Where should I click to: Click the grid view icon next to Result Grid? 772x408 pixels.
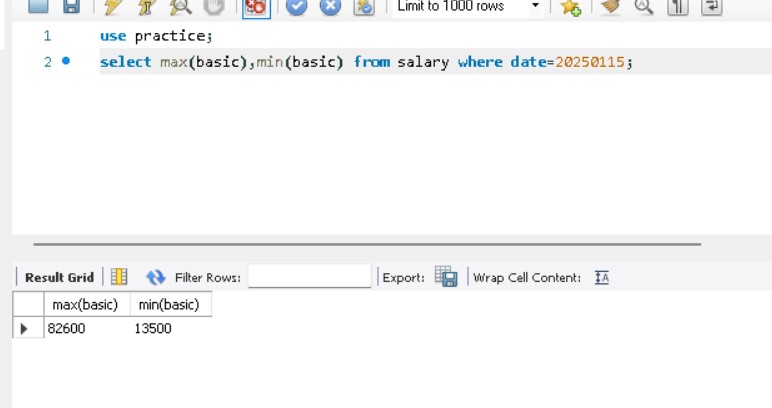coord(119,277)
